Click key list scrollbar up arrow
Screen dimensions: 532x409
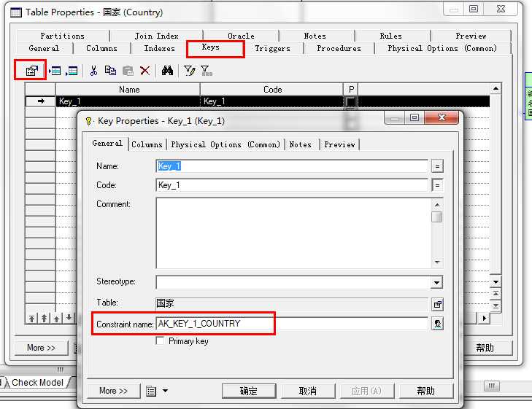[496, 89]
